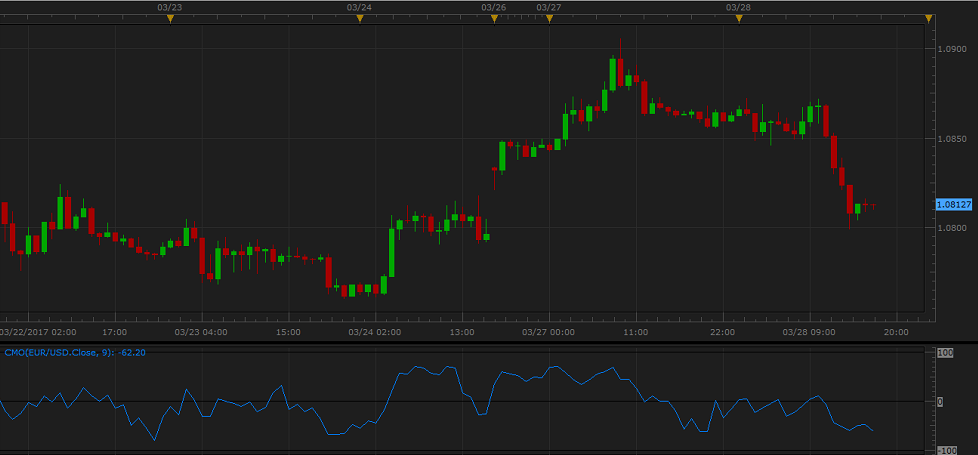Click the 11:00 time axis label

(x=636, y=332)
